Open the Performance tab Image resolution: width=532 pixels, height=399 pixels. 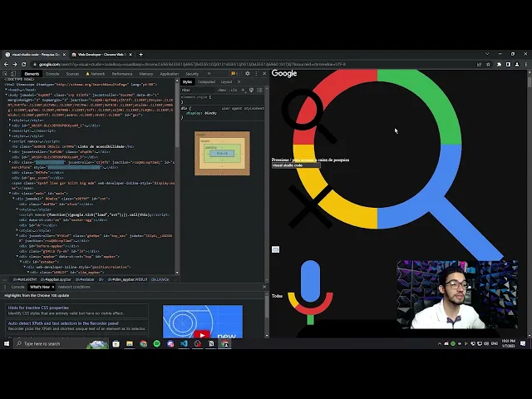122,74
